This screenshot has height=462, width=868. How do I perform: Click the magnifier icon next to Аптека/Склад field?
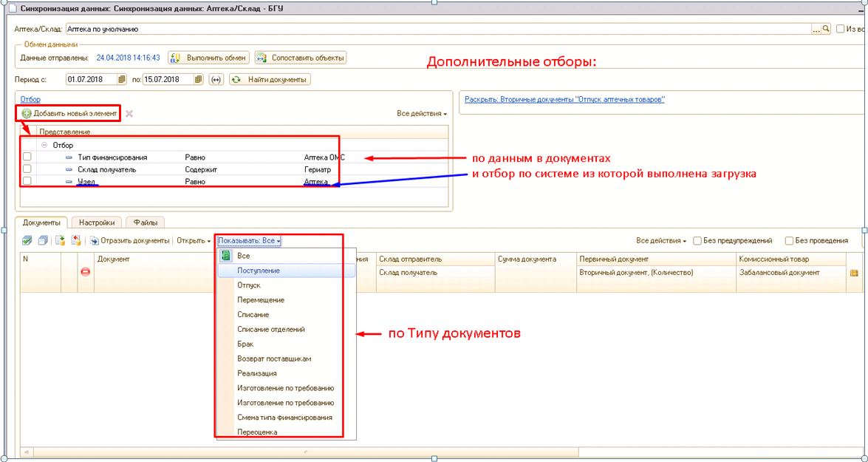coord(827,30)
